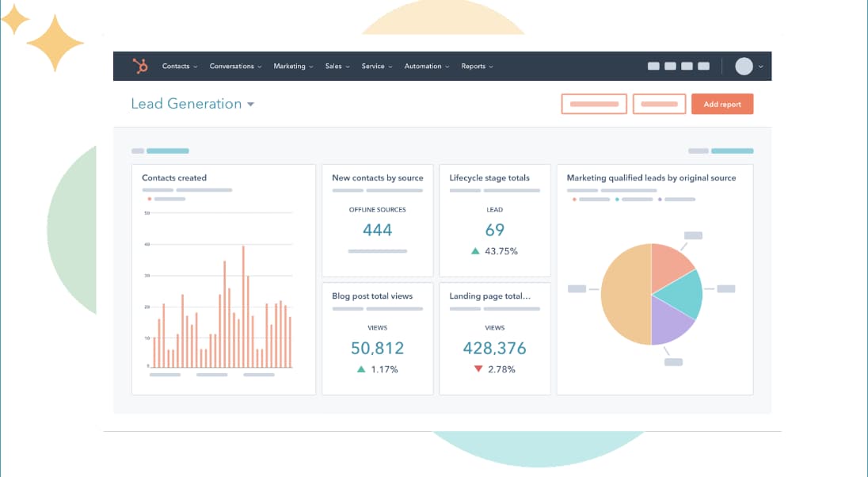The height and width of the screenshot is (477, 868).
Task: Expand the Reports menu chevron
Action: pyautogui.click(x=490, y=67)
